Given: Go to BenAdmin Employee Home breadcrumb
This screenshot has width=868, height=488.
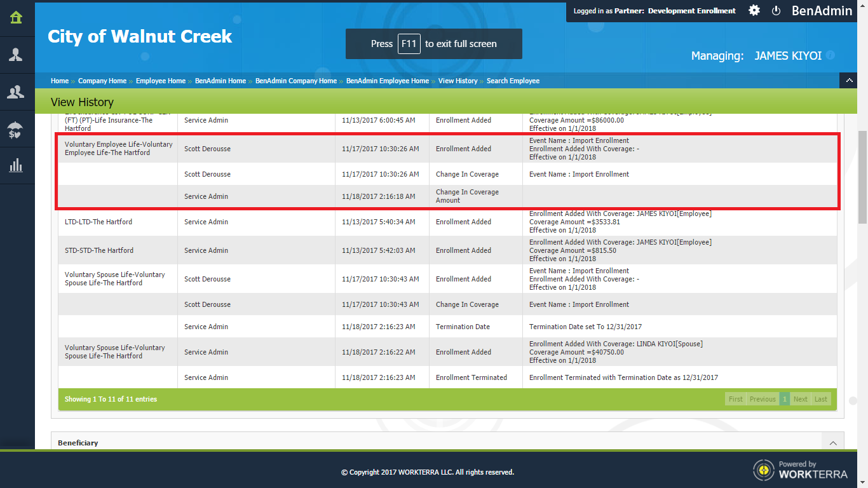Looking at the screenshot, I should click(388, 81).
